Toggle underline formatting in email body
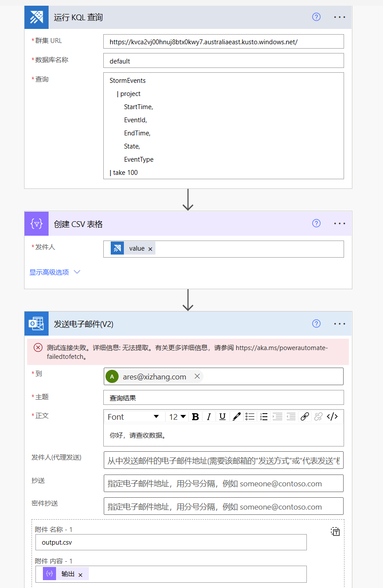Image resolution: width=383 pixels, height=588 pixels. 222,417
